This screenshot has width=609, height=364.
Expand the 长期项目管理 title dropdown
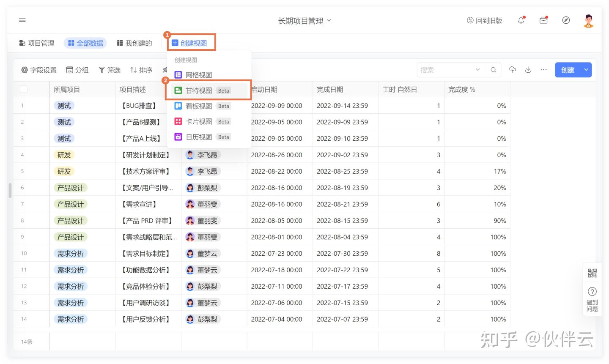329,20
